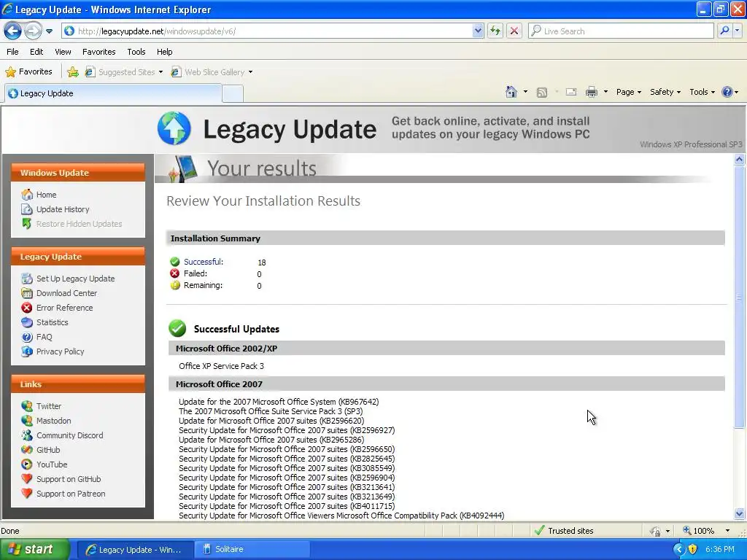This screenshot has height=560, width=747.
Task: Click the vertical scrollbar thumb
Action: 739,296
